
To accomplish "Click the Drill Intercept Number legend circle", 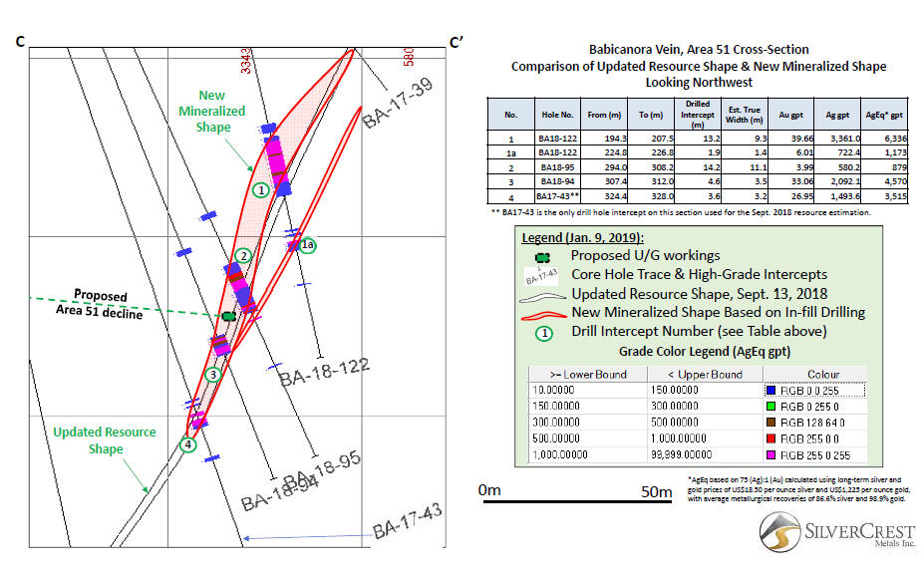I will click(x=544, y=331).
